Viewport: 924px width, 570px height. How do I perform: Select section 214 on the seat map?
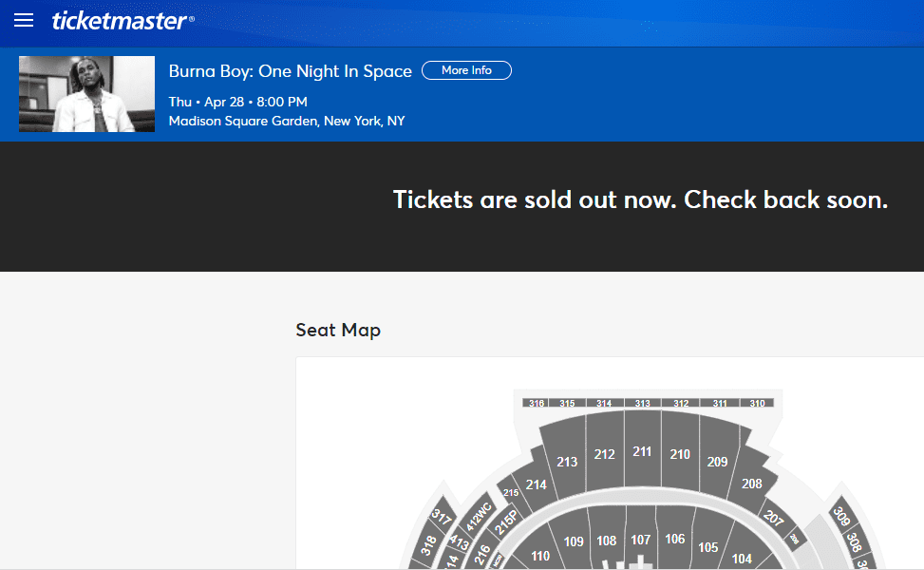[536, 484]
